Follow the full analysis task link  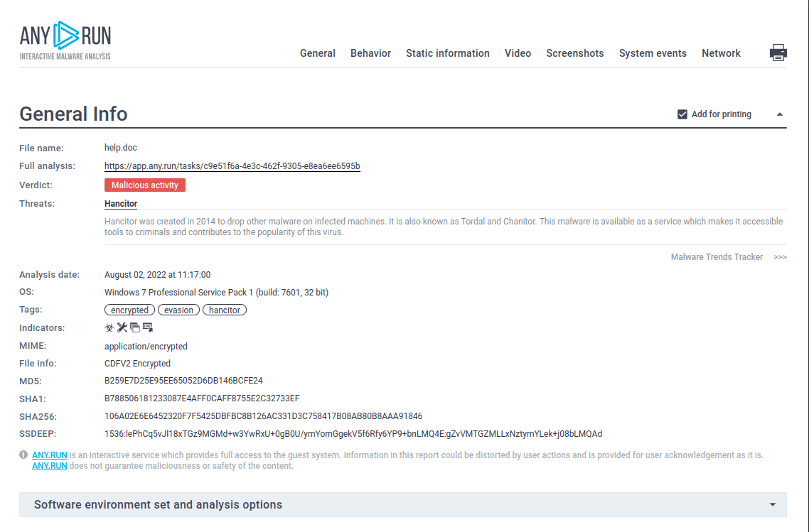click(232, 166)
